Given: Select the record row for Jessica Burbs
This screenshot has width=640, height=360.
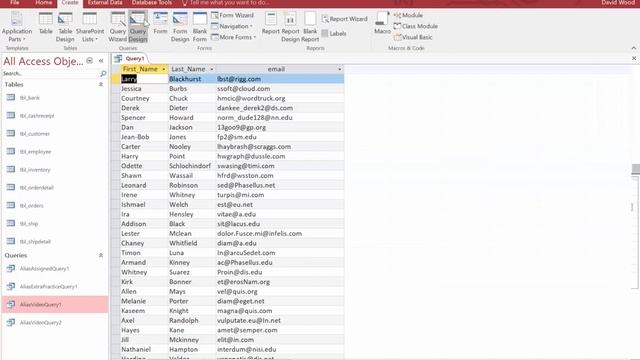Looking at the screenshot, I should coord(116,89).
